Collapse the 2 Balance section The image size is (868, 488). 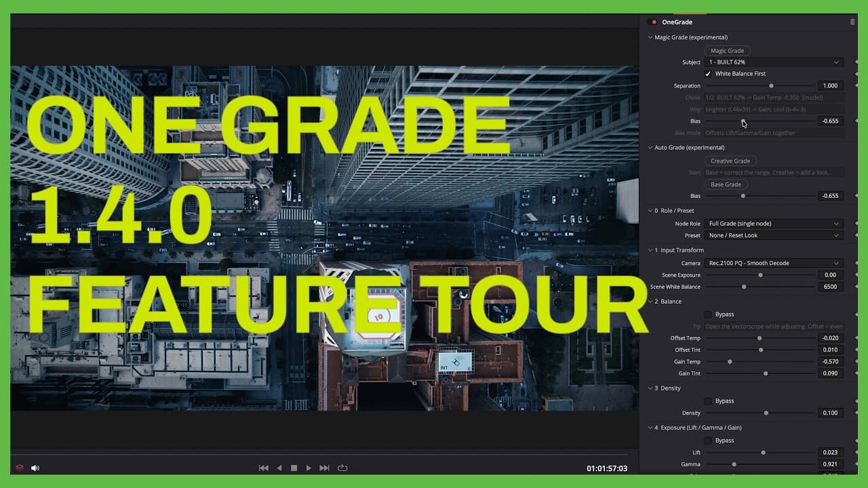pos(650,302)
